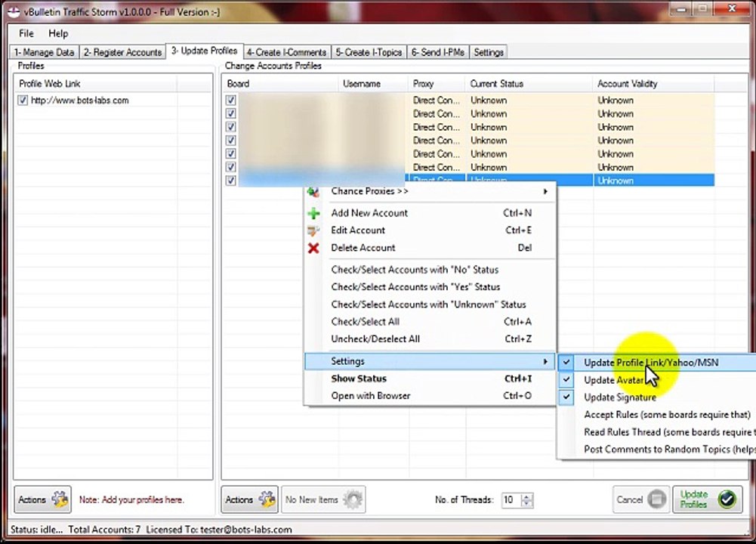Click the checkmark icon on Update Profiles button
Screen dimensions: 756x544
click(x=727, y=499)
